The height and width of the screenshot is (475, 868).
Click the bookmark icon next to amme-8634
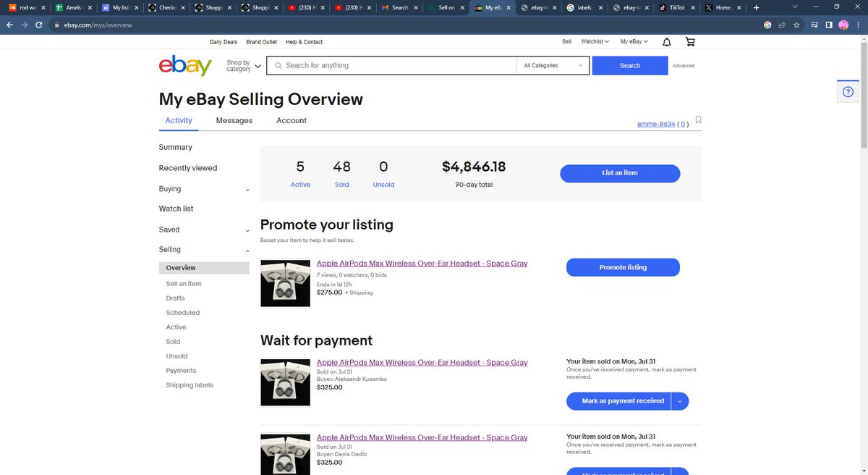[698, 120]
